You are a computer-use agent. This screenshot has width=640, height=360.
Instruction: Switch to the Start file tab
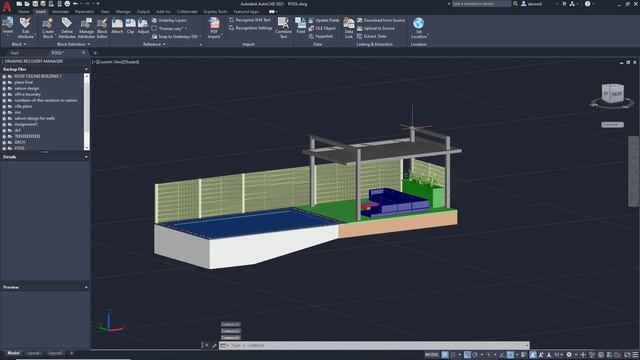15,53
